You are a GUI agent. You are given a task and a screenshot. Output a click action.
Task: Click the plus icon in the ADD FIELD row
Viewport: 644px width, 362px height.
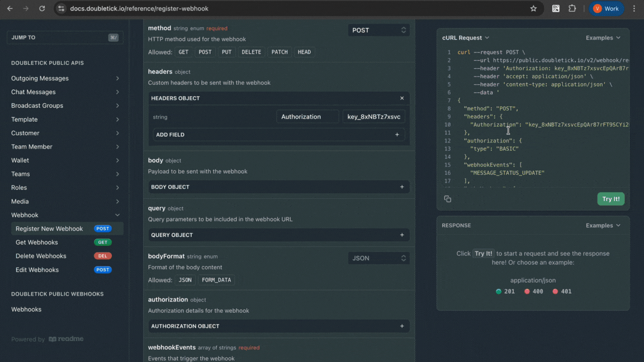click(x=397, y=135)
